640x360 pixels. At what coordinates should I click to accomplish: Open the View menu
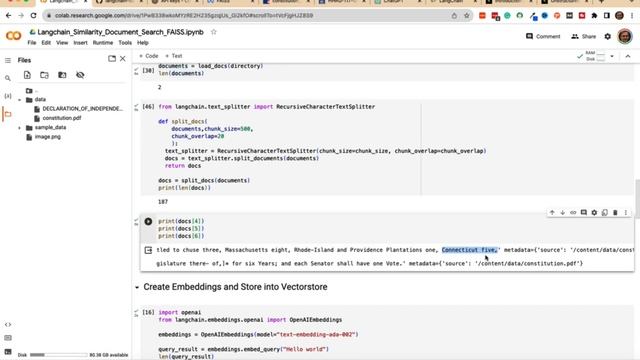pyautogui.click(x=62, y=43)
